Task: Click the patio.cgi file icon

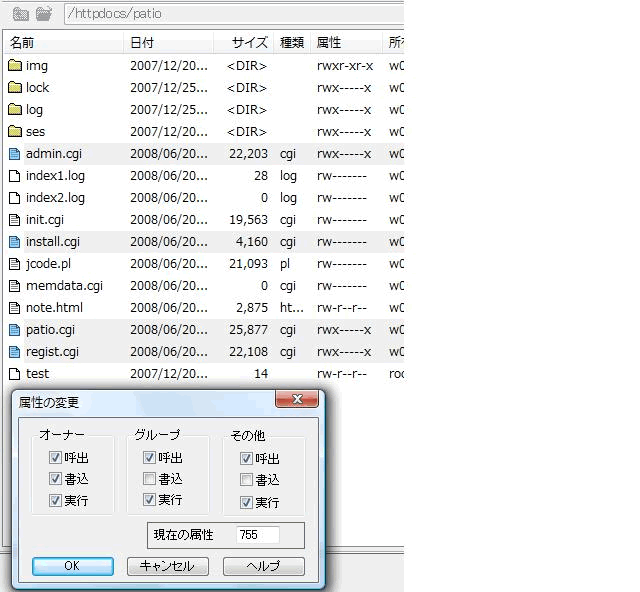Action: coord(15,330)
